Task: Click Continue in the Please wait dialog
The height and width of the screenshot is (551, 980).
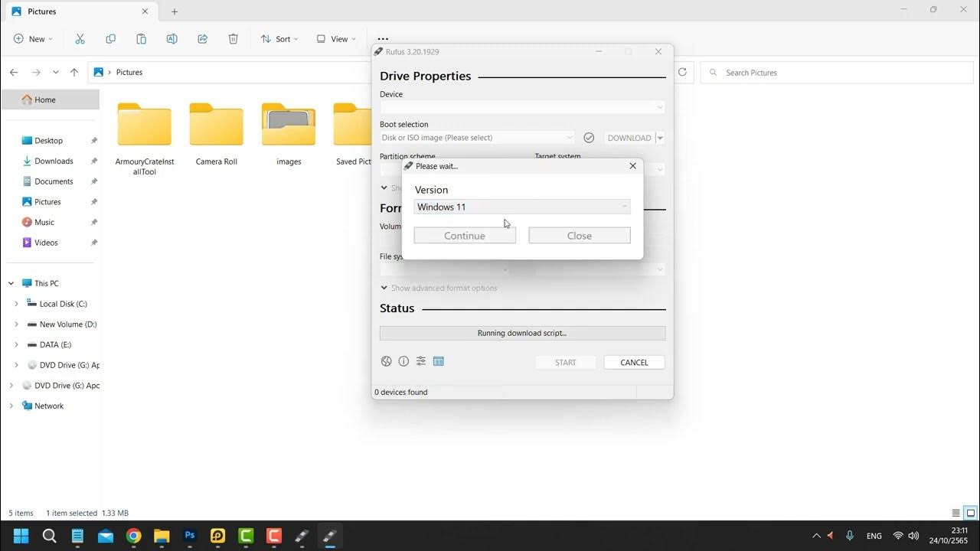Action: tap(465, 236)
